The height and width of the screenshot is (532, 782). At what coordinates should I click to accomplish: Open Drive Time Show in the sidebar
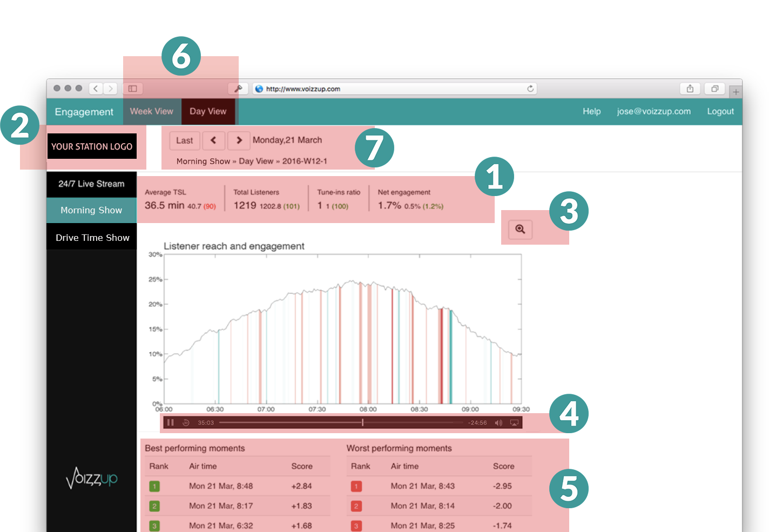[x=92, y=238]
